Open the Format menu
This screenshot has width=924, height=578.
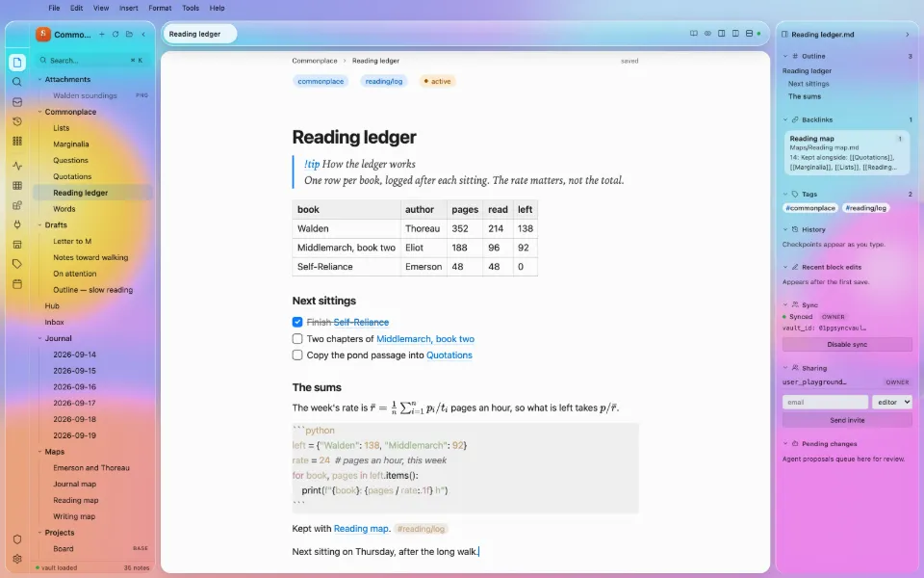[160, 8]
